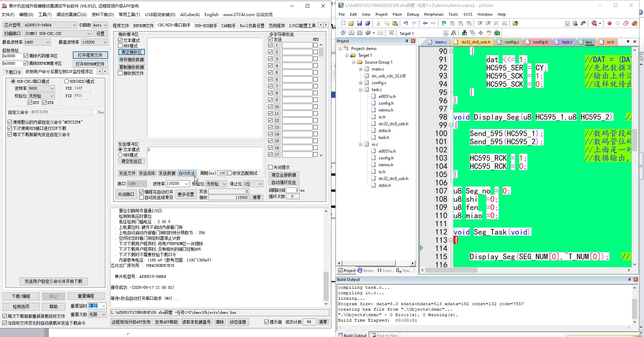
Task: Select stdio.h under io.c in tree
Action: [x=384, y=185]
